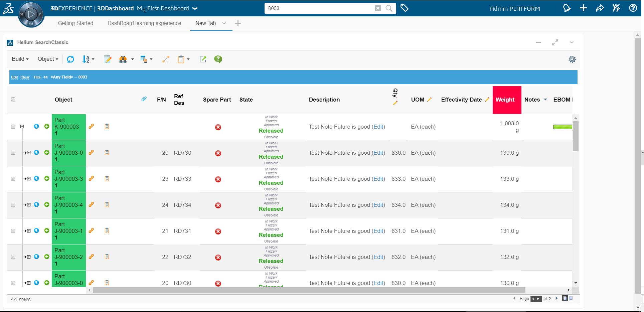Select the checkbox for part J-900003-3

[13, 179]
